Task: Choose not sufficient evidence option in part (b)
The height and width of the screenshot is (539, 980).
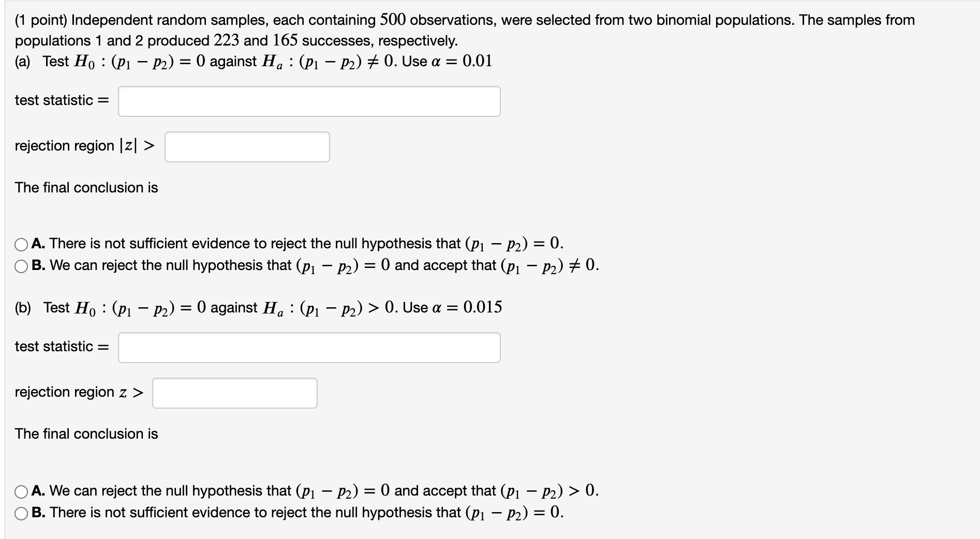Action: point(21,513)
